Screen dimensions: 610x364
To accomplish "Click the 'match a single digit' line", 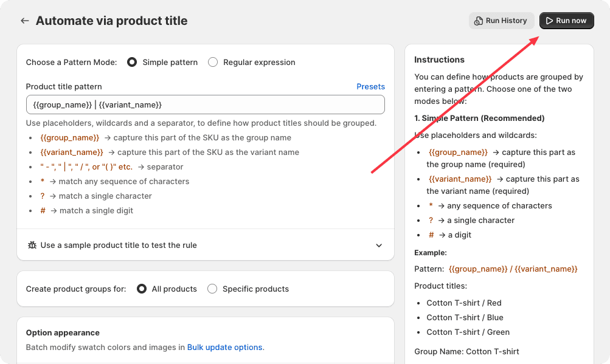I will coord(87,210).
